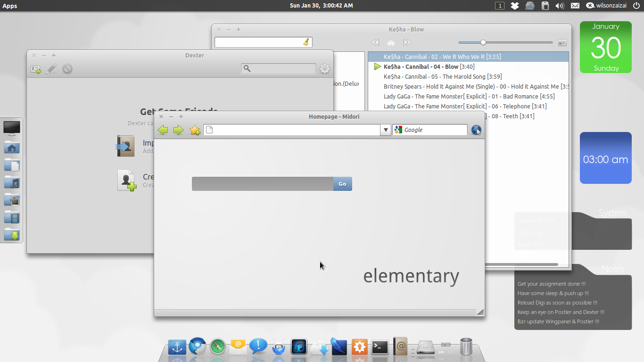Open the mail envelope app in dock
644x362 pixels.
tap(238, 347)
